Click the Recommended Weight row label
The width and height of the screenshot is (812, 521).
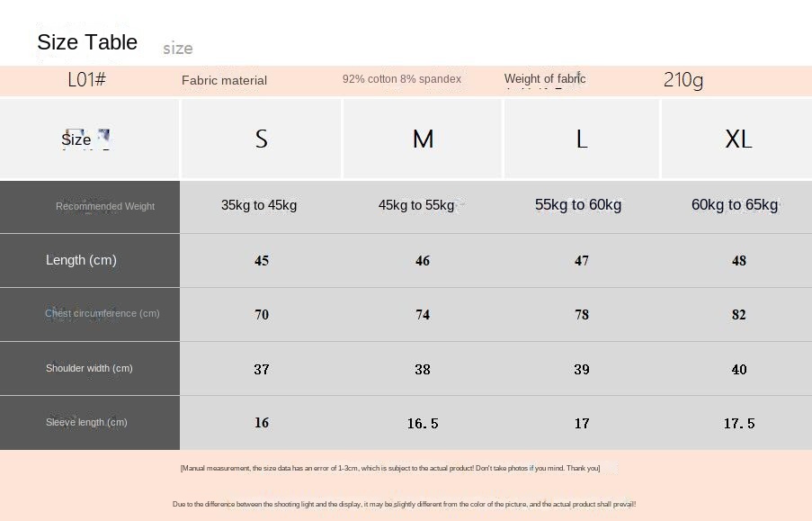pyautogui.click(x=105, y=206)
